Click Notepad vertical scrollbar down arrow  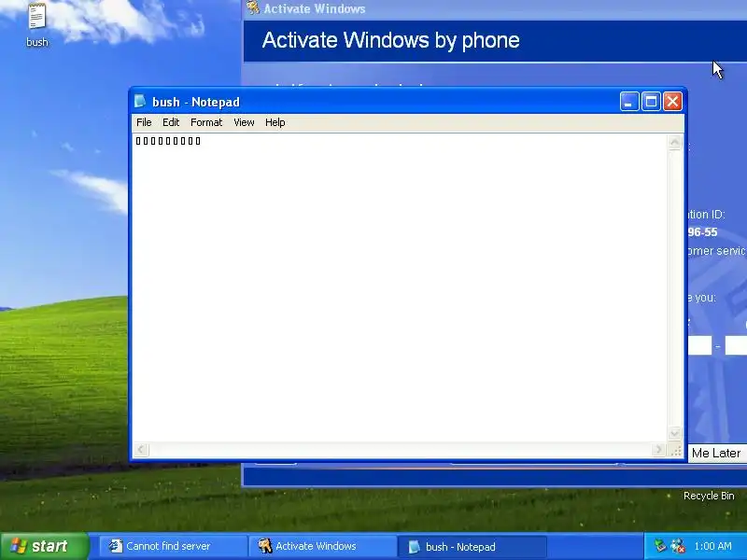tap(674, 433)
